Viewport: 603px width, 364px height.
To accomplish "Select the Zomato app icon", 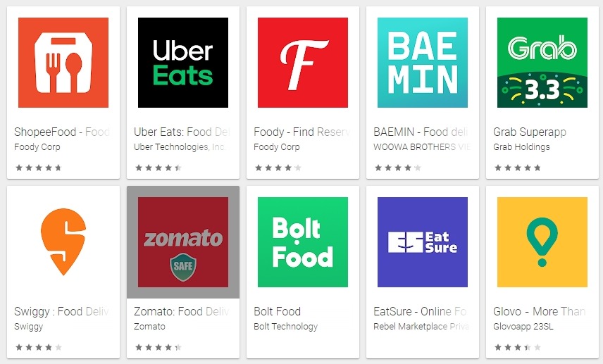I will (183, 242).
